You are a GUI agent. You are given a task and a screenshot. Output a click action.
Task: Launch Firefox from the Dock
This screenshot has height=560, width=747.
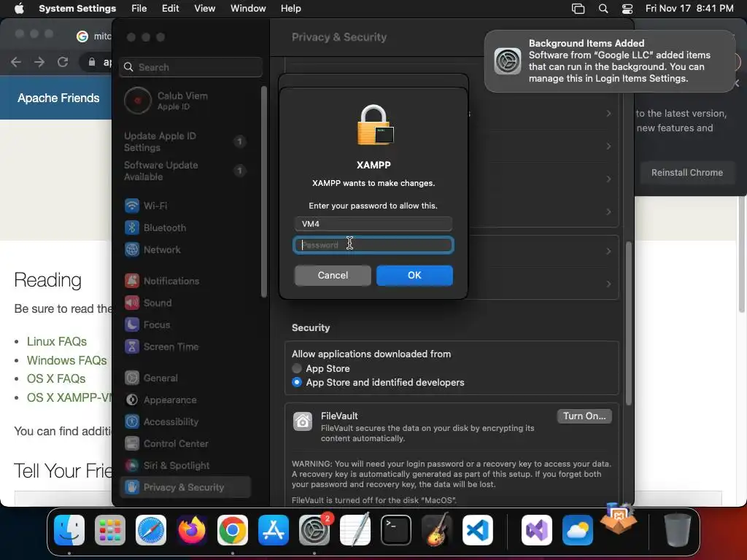(x=192, y=530)
